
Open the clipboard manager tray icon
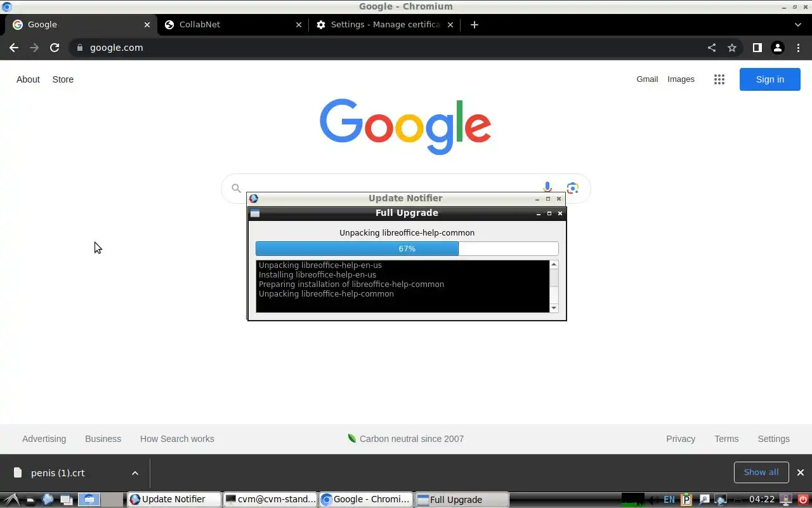686,500
